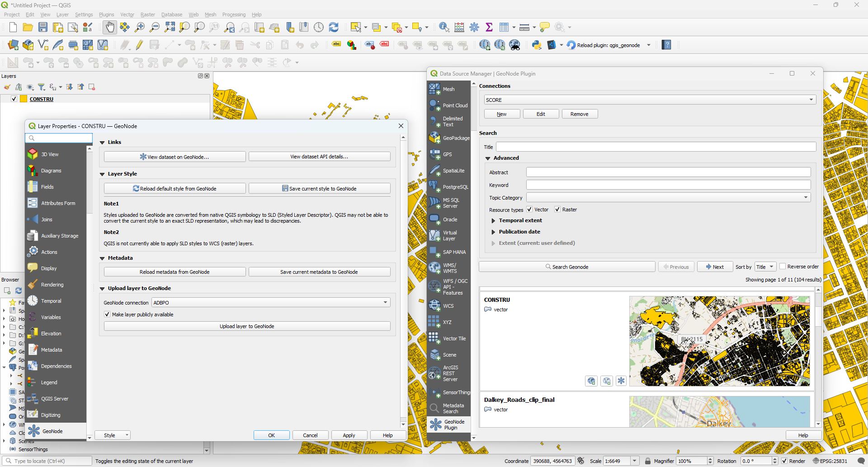Click the Refresh map icon

click(x=334, y=27)
